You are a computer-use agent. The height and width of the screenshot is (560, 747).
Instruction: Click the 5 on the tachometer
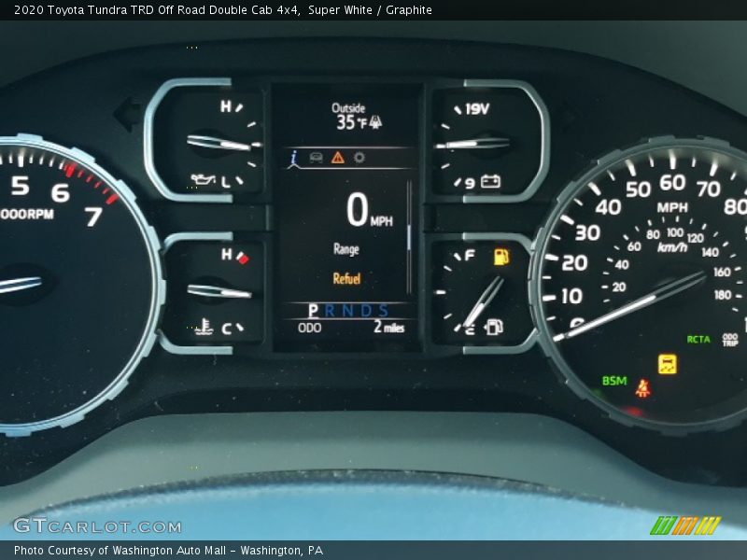click(21, 185)
